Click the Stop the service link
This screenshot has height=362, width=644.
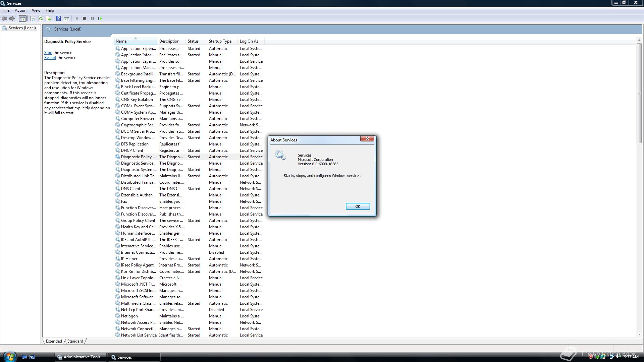pyautogui.click(x=48, y=53)
